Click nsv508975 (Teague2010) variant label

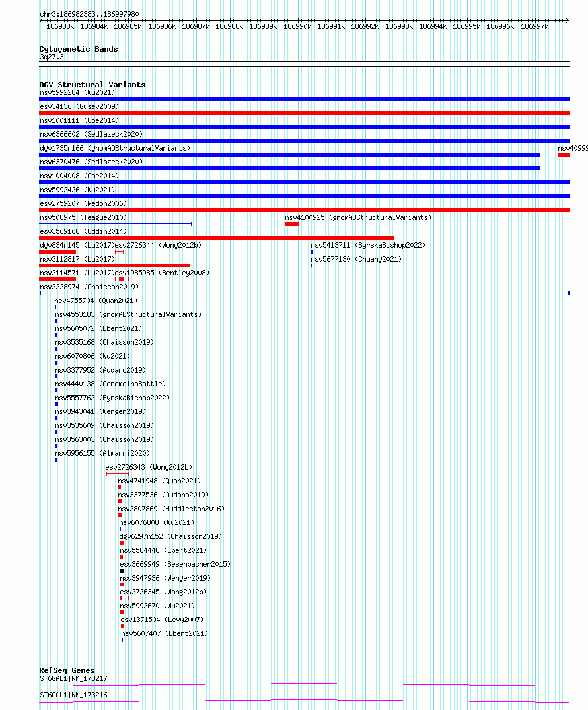(x=83, y=217)
